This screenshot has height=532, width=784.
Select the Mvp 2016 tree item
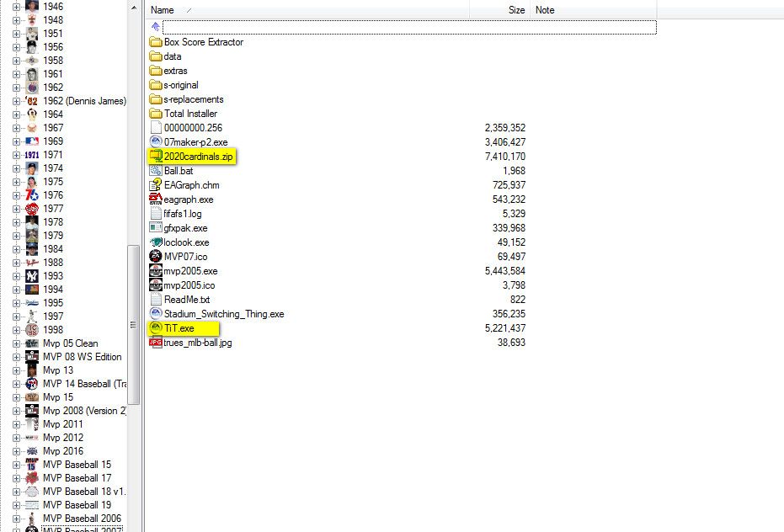tap(63, 451)
